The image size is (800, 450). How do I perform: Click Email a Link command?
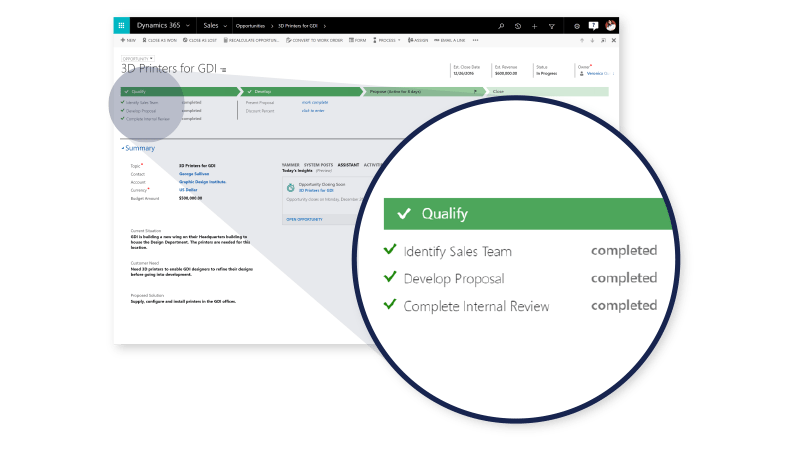tap(449, 40)
